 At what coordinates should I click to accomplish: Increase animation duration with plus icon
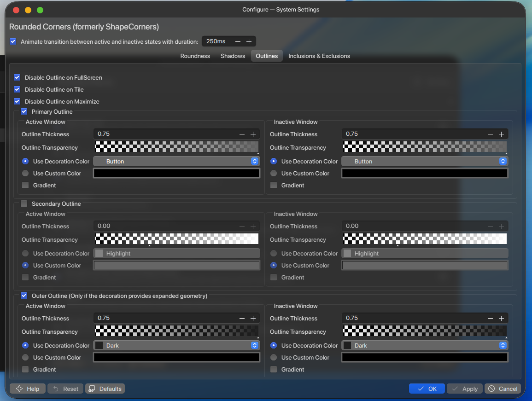point(249,41)
